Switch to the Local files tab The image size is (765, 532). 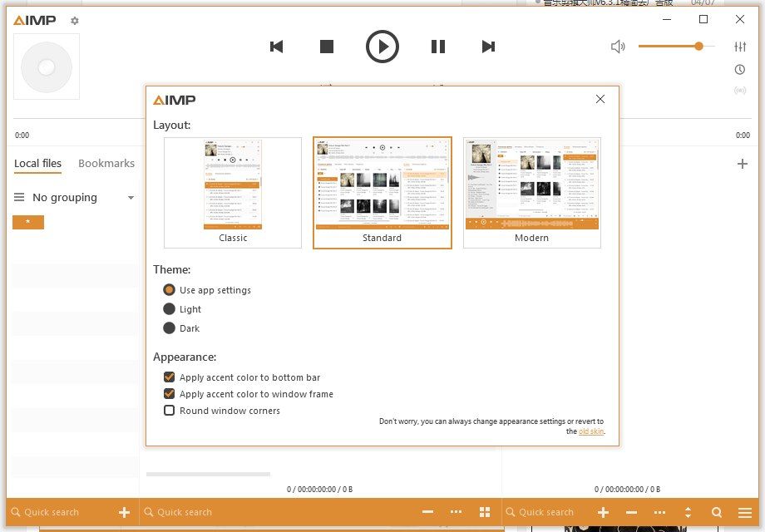point(37,164)
